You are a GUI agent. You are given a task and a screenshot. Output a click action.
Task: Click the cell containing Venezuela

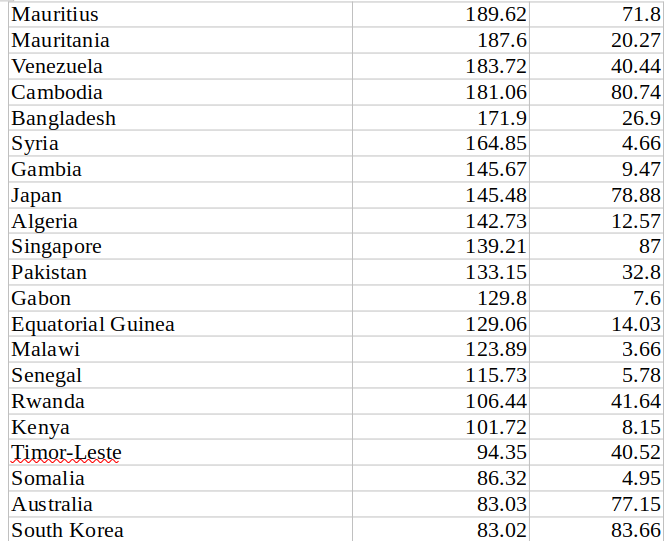point(180,66)
